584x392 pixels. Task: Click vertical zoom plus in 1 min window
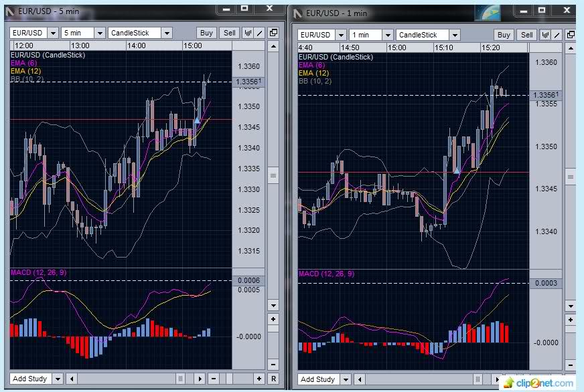pyautogui.click(x=571, y=320)
